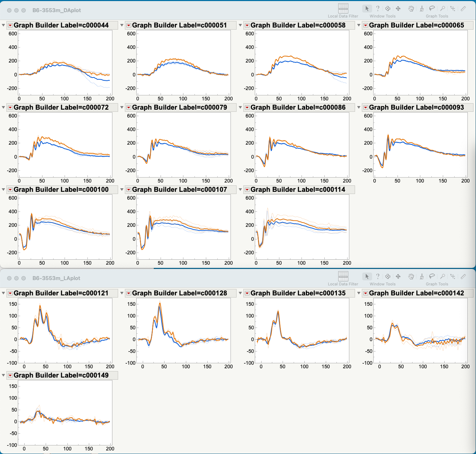Open the red triangle menu for c000121
Image resolution: width=476 pixels, height=454 pixels.
click(x=10, y=293)
